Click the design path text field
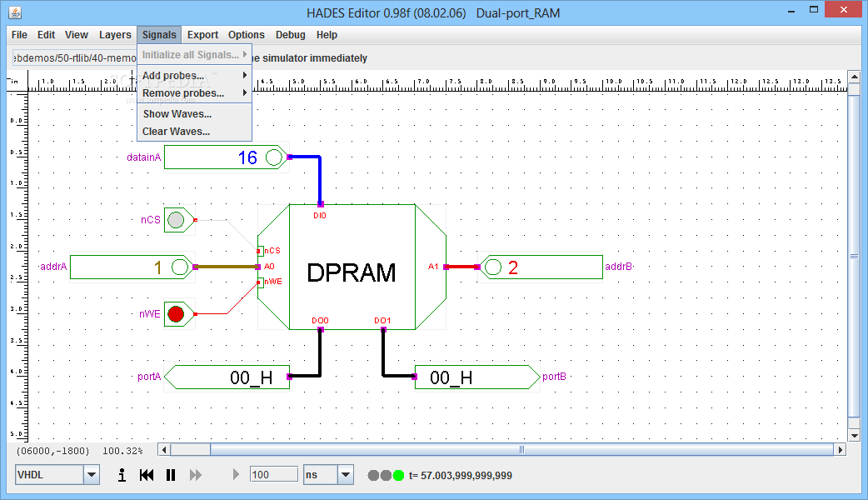Image resolution: width=868 pixels, height=500 pixels. (x=75, y=57)
